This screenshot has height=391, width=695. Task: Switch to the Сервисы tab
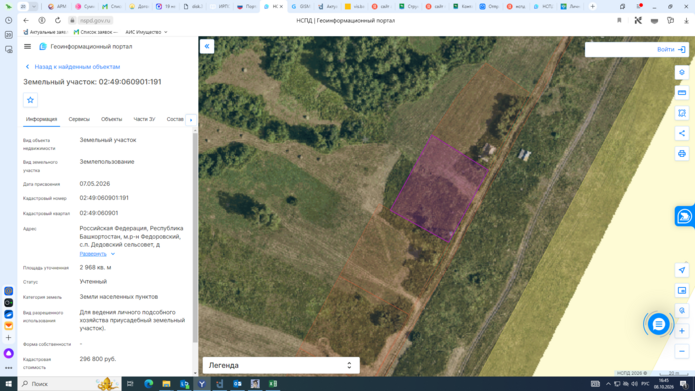point(79,119)
